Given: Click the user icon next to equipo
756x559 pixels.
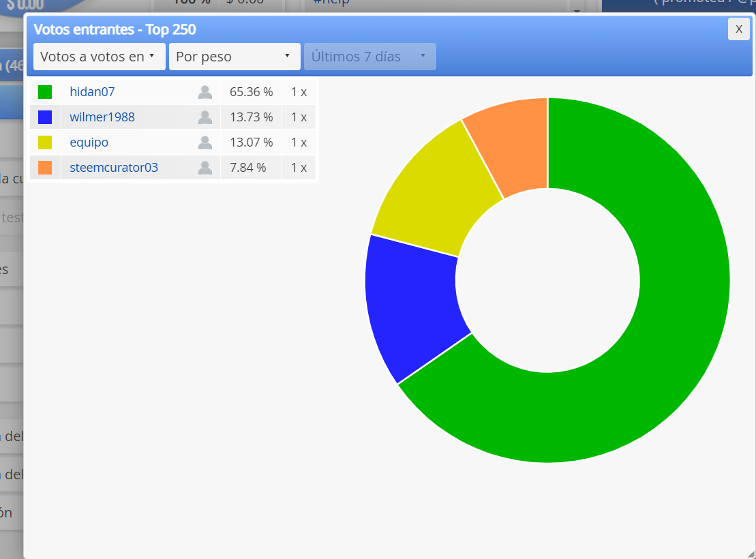Looking at the screenshot, I should [x=205, y=142].
